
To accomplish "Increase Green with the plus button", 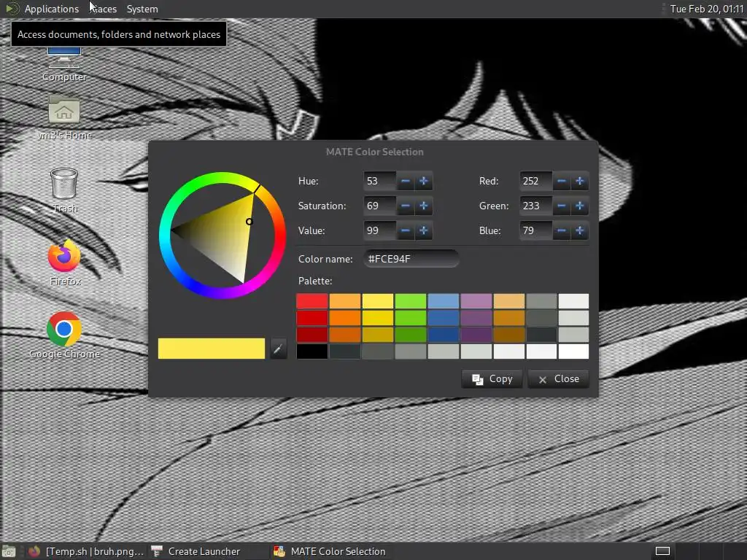I will click(x=580, y=206).
